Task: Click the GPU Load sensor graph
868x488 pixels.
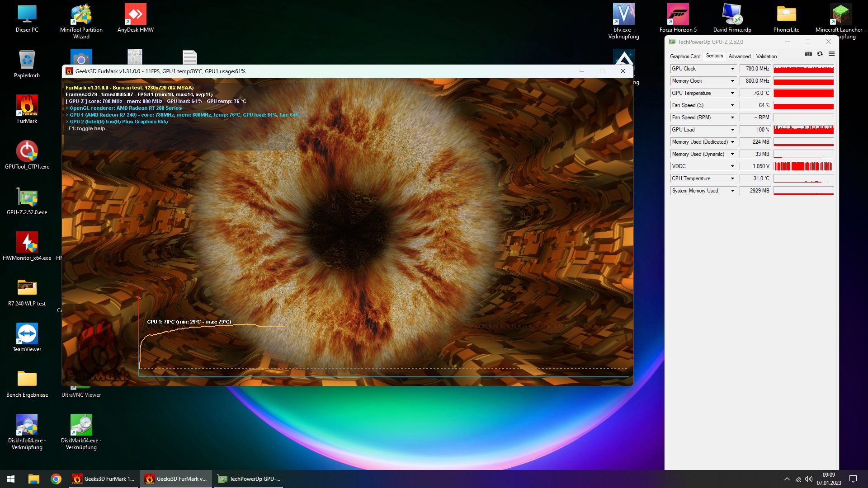Action: point(803,130)
